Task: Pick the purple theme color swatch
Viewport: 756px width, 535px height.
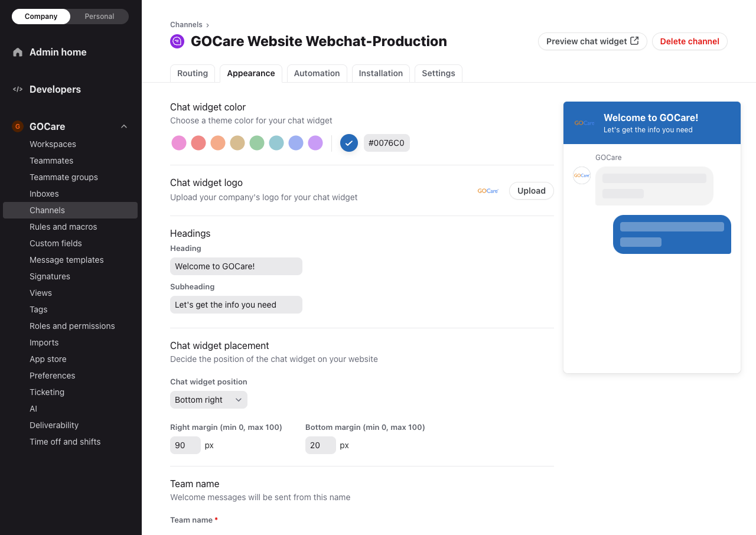Action: point(315,143)
